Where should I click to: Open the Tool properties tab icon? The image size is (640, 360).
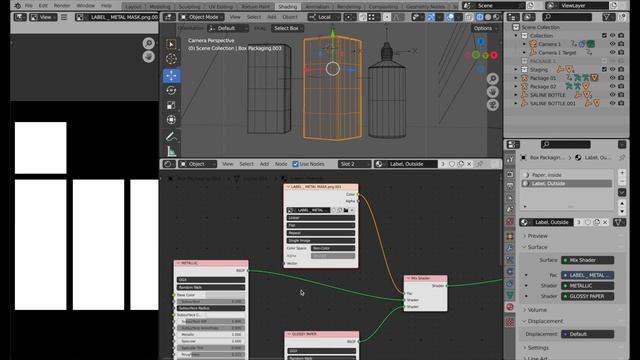(510, 159)
